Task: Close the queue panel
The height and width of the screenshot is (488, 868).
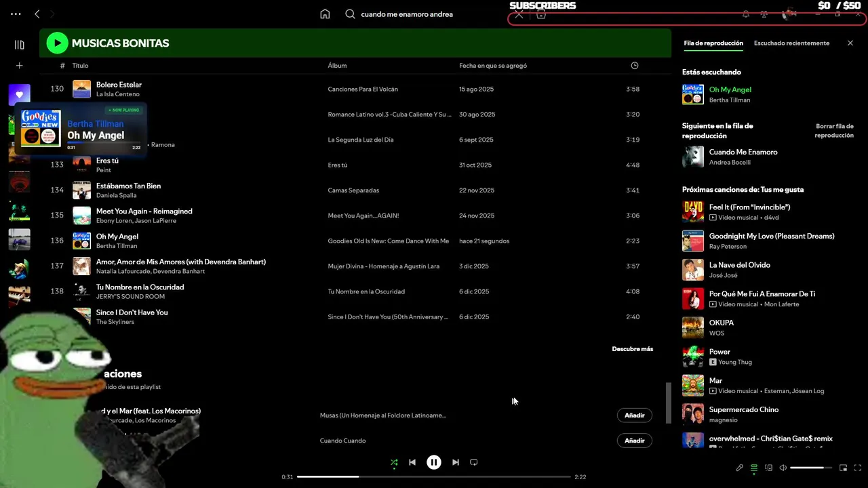Action: [850, 43]
